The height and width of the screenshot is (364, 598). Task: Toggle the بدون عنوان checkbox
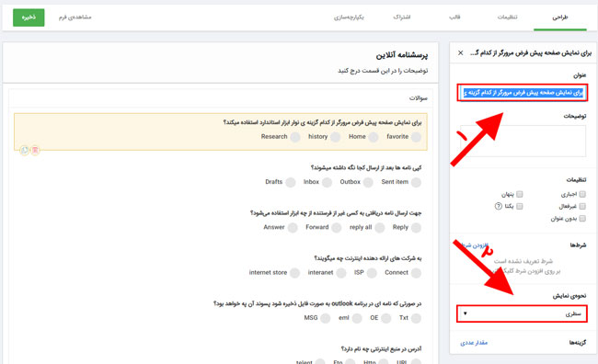[x=582, y=219]
